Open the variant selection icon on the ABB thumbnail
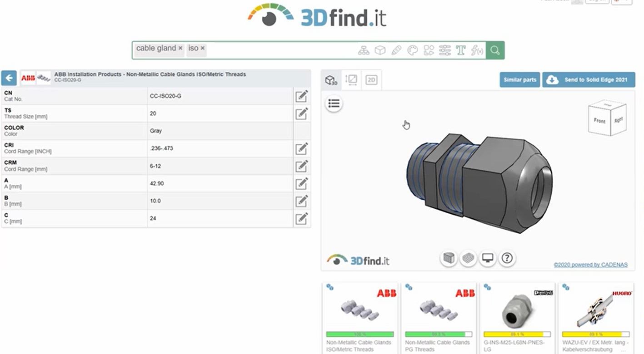Image resolution: width=644 pixels, height=354 pixels. tap(330, 287)
